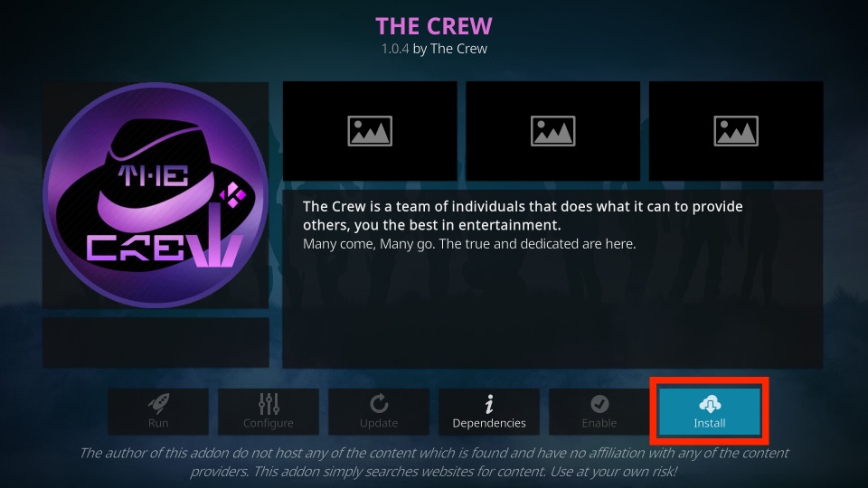Click the Dependencies info icon
868x488 pixels.
pyautogui.click(x=489, y=405)
